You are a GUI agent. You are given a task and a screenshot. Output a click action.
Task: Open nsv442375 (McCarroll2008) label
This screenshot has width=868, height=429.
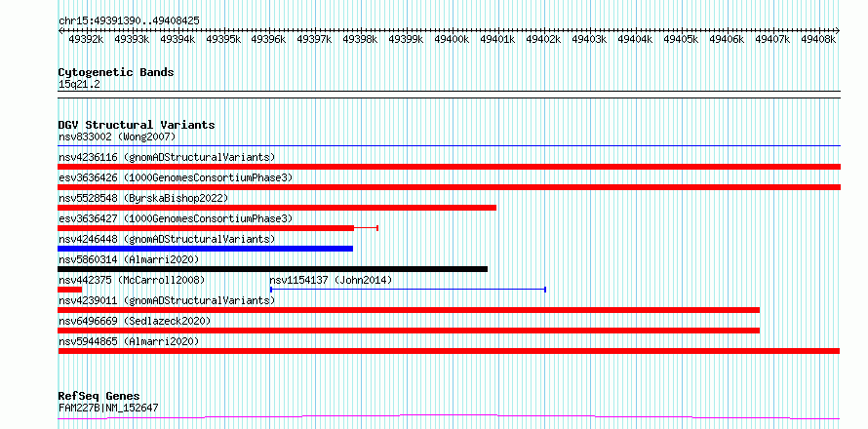(132, 280)
